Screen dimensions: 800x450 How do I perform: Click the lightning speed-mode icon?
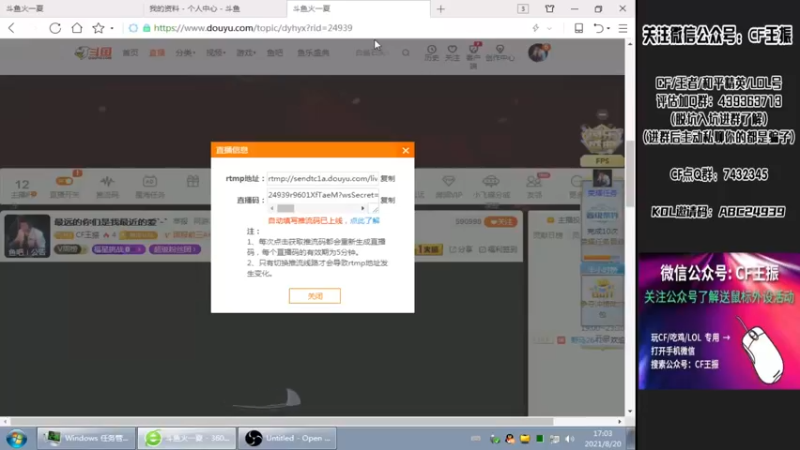click(x=536, y=28)
